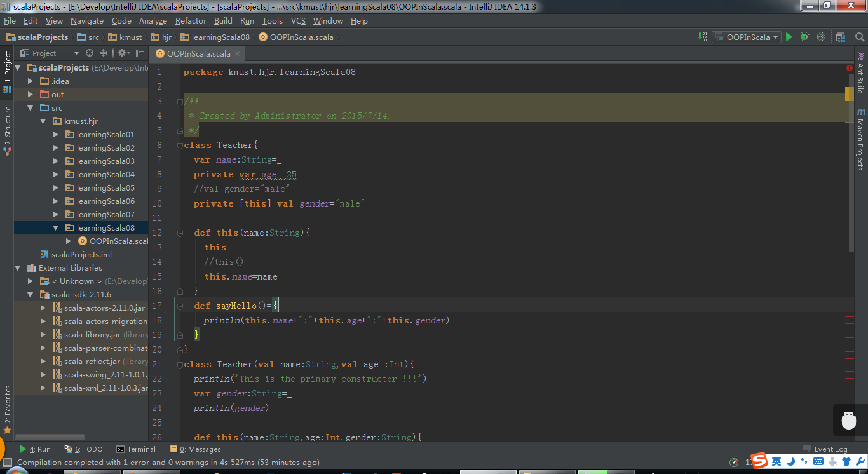
Task: Close the OOPInScala.scala tab
Action: 237,54
